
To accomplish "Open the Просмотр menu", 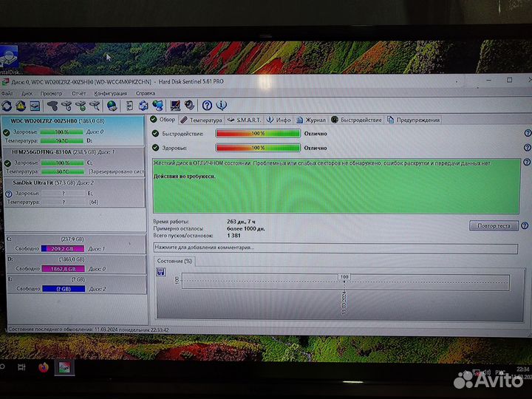I will (51, 93).
